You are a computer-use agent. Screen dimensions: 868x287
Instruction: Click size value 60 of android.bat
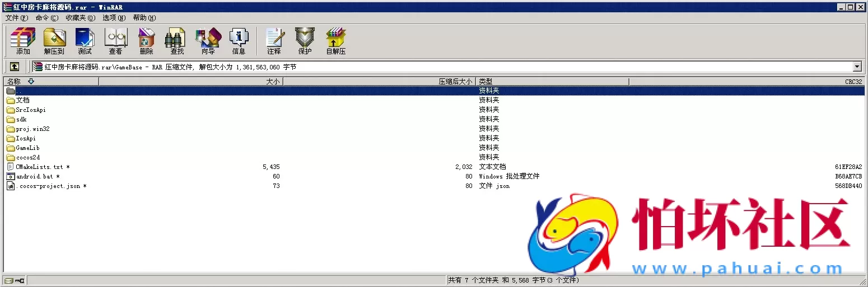(x=276, y=176)
